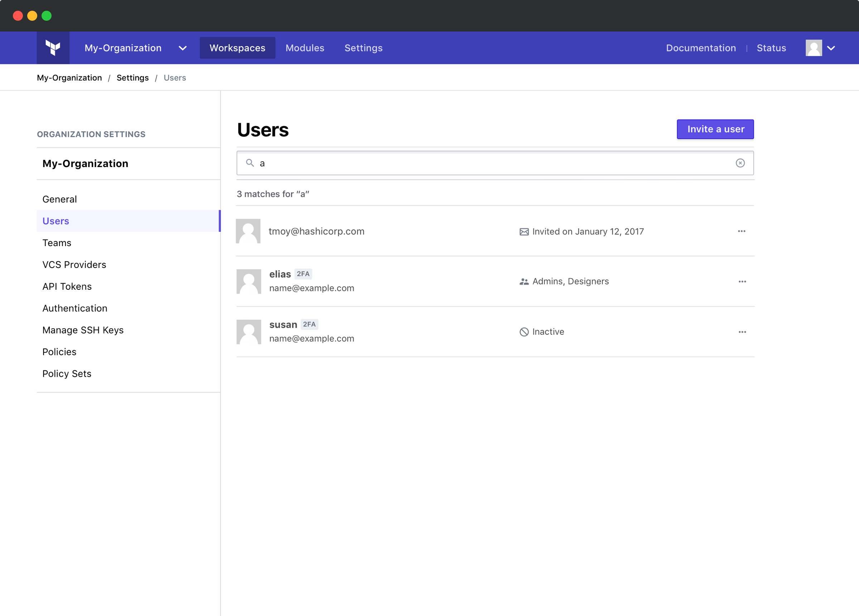Click the magnifier search icon

click(x=250, y=163)
